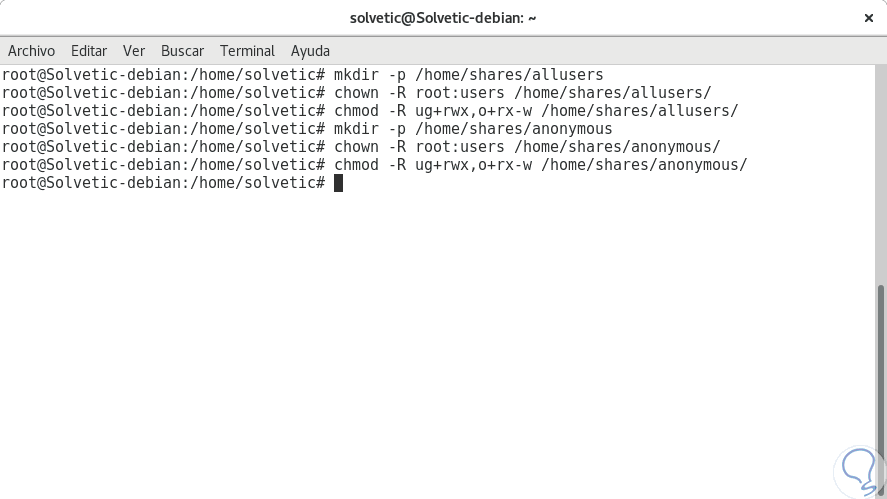The width and height of the screenshot is (887, 499).
Task: Click the first root@Solvetic-debian prompt
Action: [163, 75]
